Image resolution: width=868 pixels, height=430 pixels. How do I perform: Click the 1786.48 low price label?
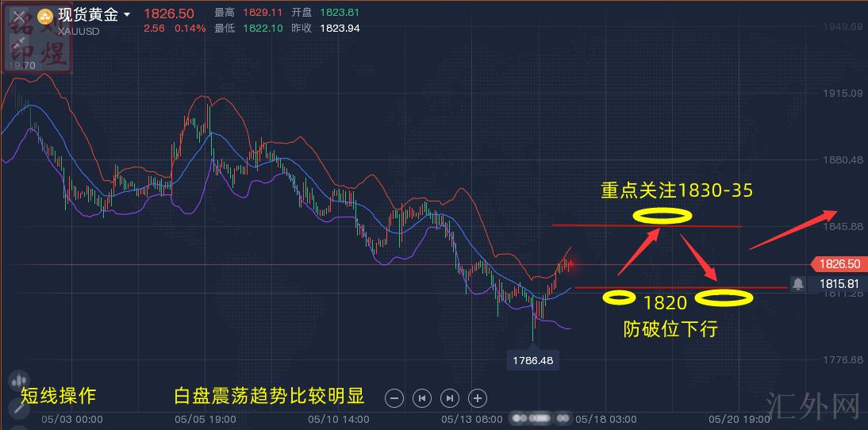532,360
